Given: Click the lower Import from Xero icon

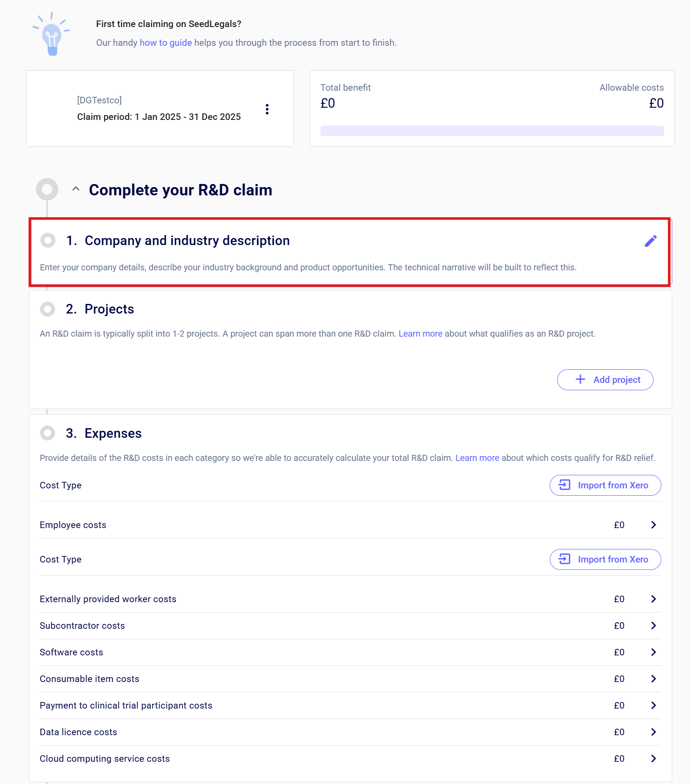Looking at the screenshot, I should [565, 559].
